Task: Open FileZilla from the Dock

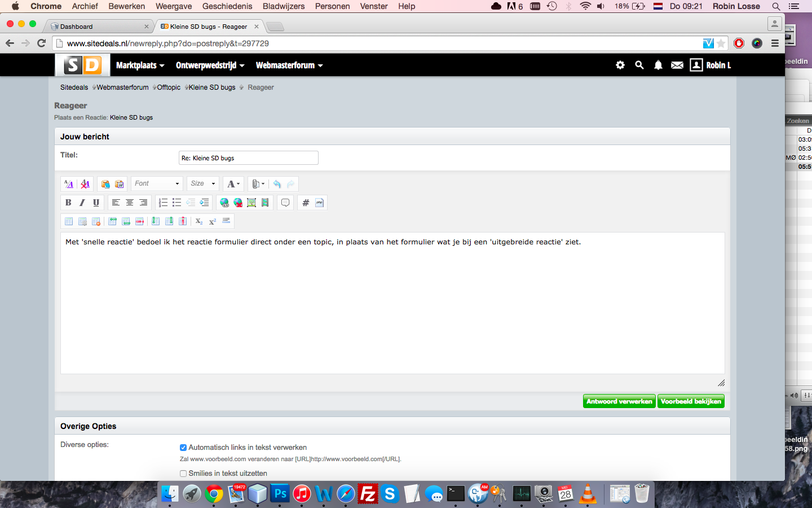Action: [368, 494]
